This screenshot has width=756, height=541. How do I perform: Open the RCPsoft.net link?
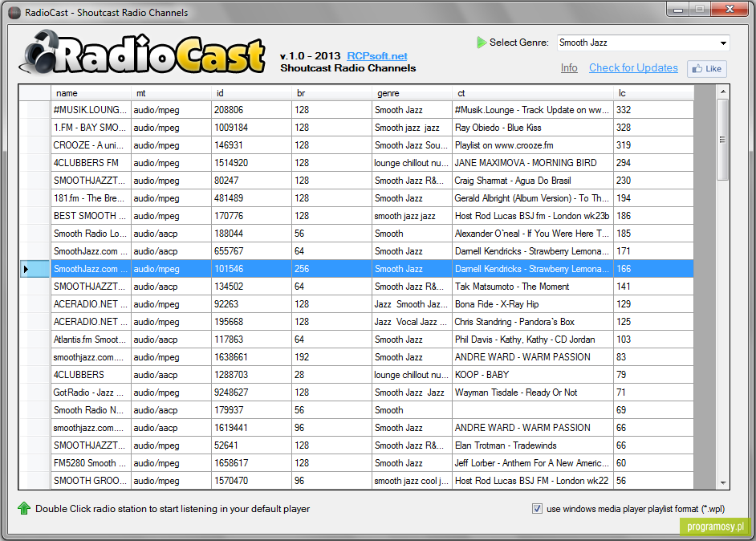tap(377, 56)
